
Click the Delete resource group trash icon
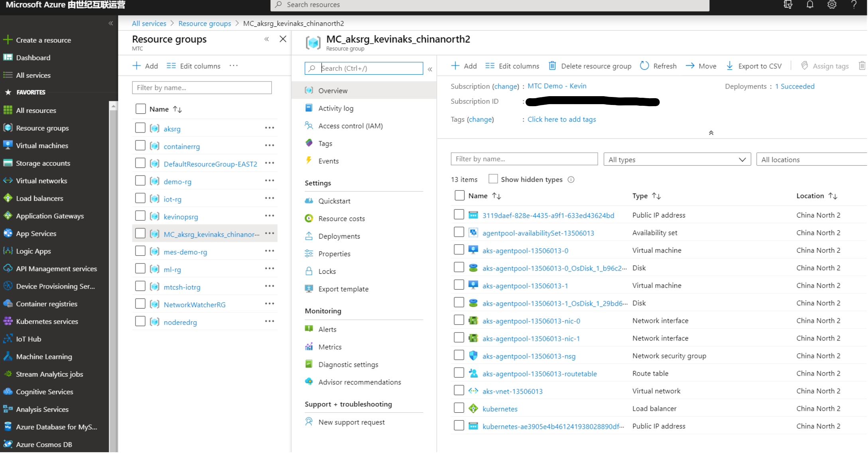[552, 66]
